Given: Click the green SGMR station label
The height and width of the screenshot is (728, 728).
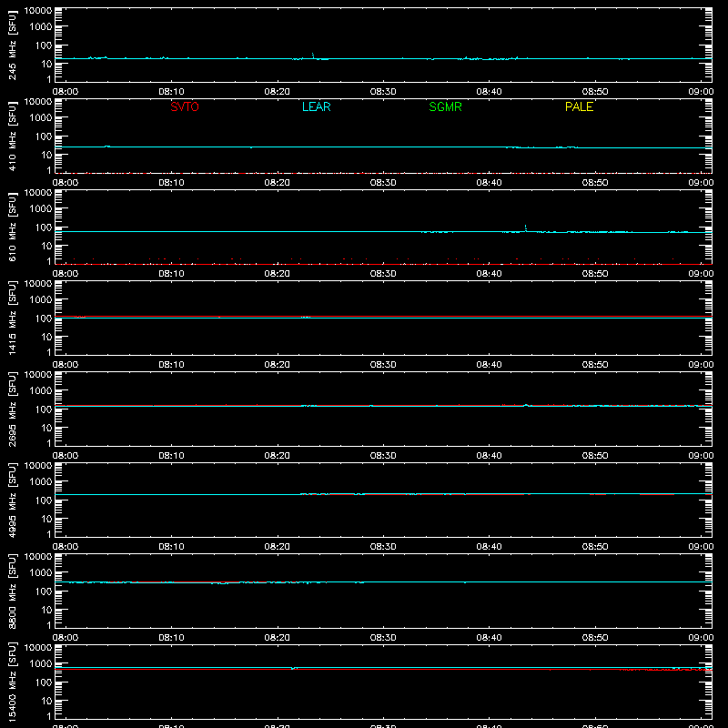Looking at the screenshot, I should 445,106.
